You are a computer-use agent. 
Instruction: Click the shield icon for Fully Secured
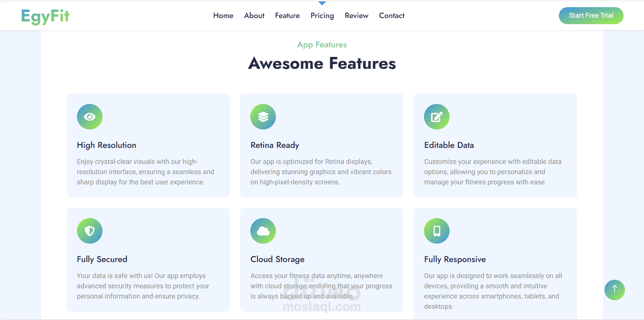pos(90,231)
